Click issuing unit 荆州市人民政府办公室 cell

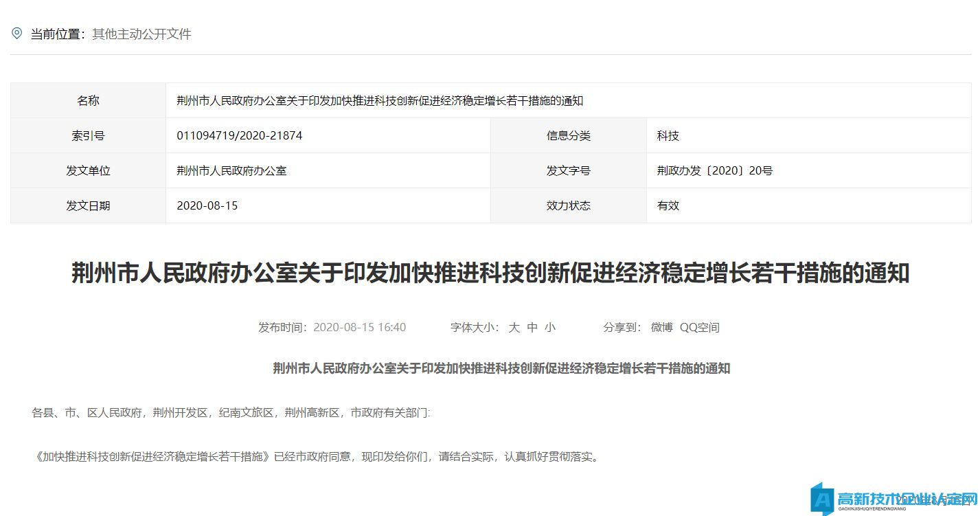point(328,170)
